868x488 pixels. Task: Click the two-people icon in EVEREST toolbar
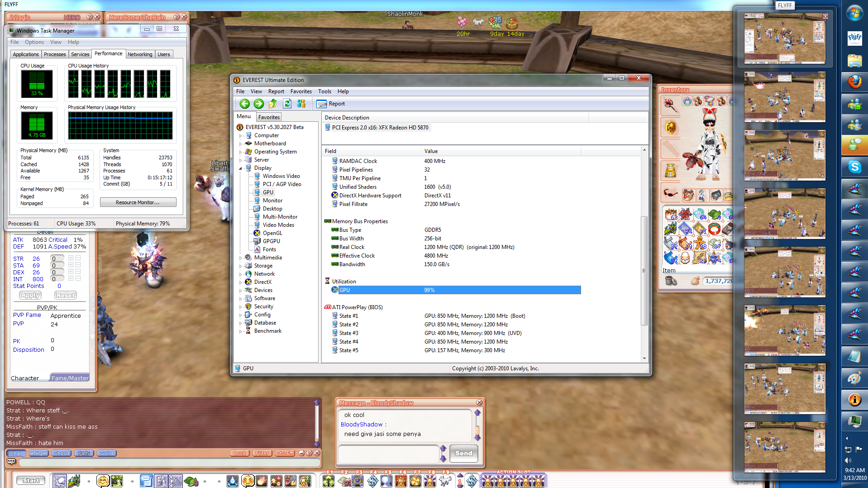tap(301, 104)
